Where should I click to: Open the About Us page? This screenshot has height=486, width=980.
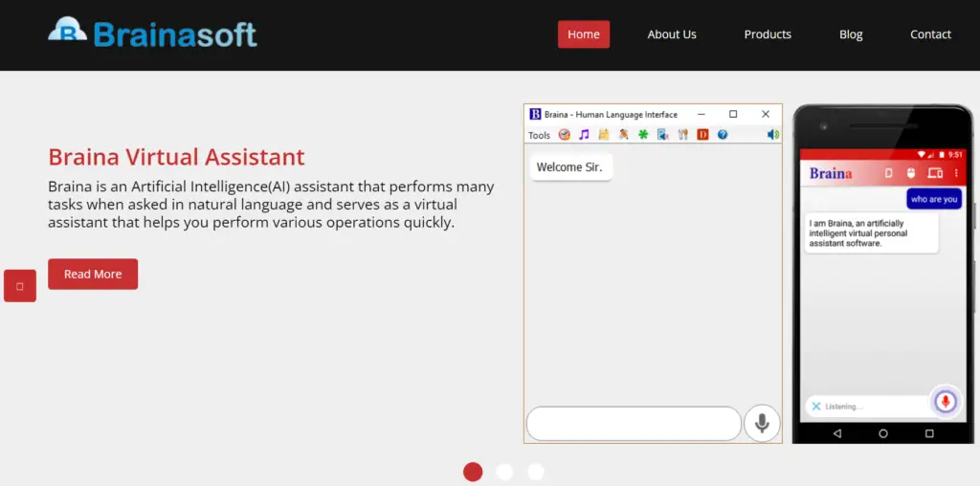(x=672, y=34)
